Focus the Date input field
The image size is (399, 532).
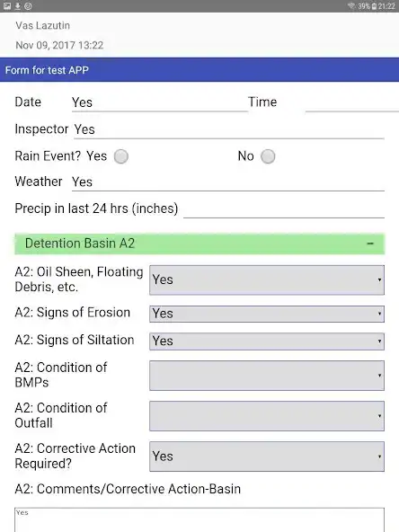tap(159, 102)
